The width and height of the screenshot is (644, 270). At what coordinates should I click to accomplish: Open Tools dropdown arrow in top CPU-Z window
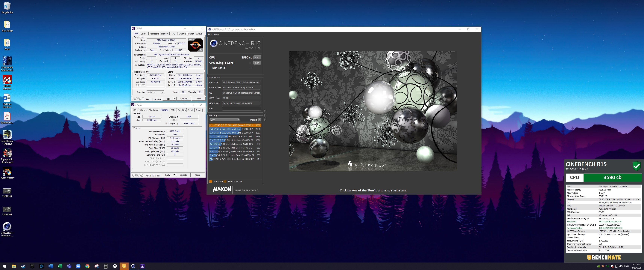(x=175, y=98)
